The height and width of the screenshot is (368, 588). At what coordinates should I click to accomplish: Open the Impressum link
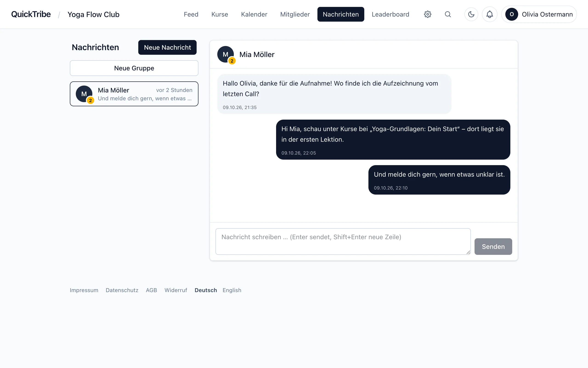[x=84, y=290]
